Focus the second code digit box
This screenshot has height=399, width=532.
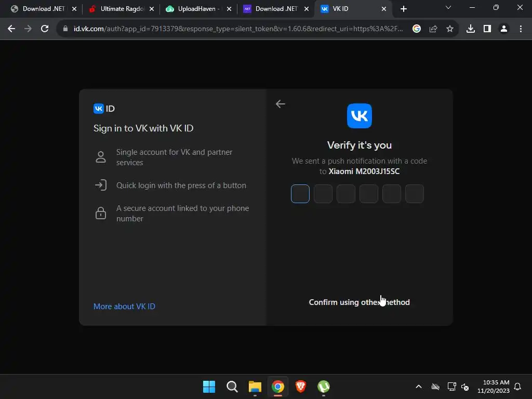point(323,194)
